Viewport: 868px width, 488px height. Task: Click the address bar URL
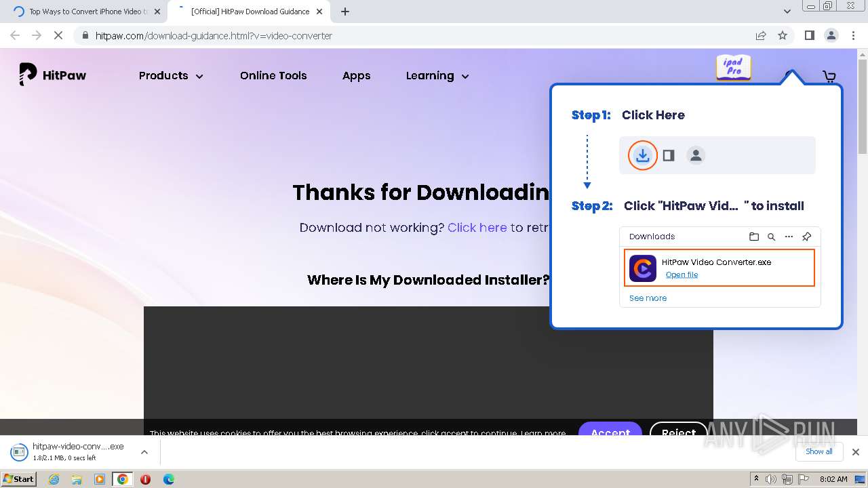tap(214, 35)
